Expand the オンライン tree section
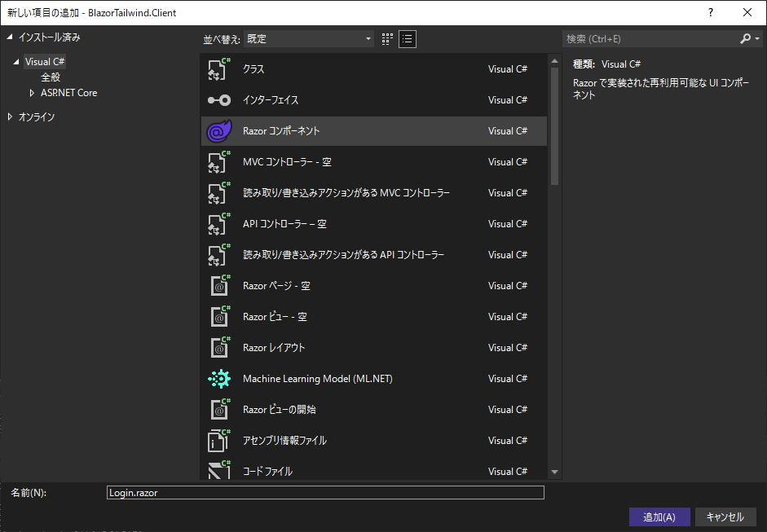The height and width of the screenshot is (532, 767). coord(10,117)
